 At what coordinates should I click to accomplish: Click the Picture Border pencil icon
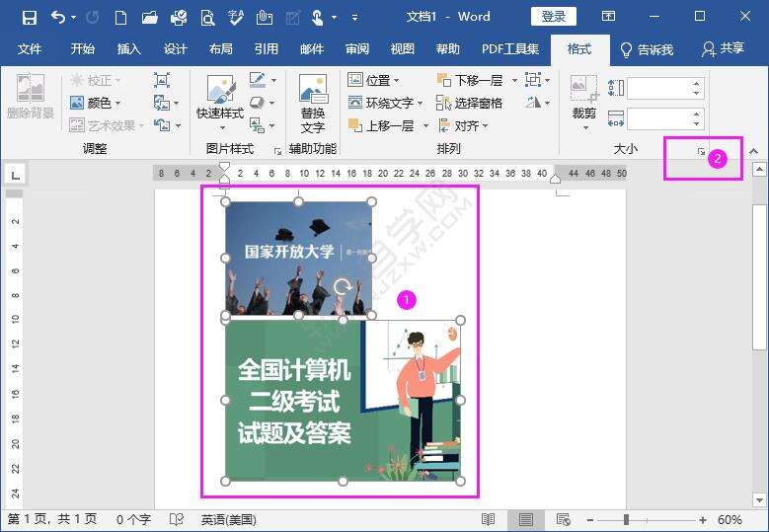tap(258, 79)
